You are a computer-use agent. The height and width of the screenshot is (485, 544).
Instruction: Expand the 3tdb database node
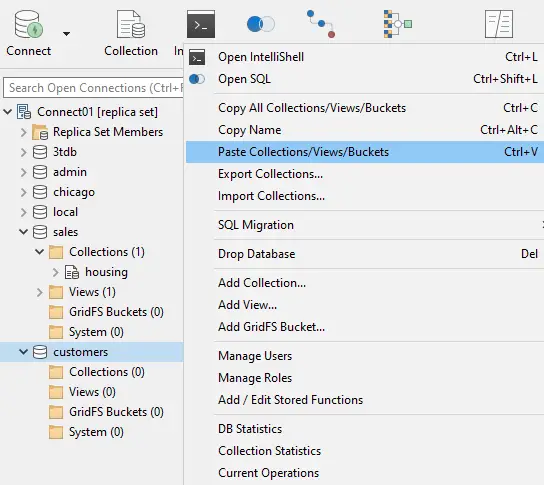click(x=23, y=152)
